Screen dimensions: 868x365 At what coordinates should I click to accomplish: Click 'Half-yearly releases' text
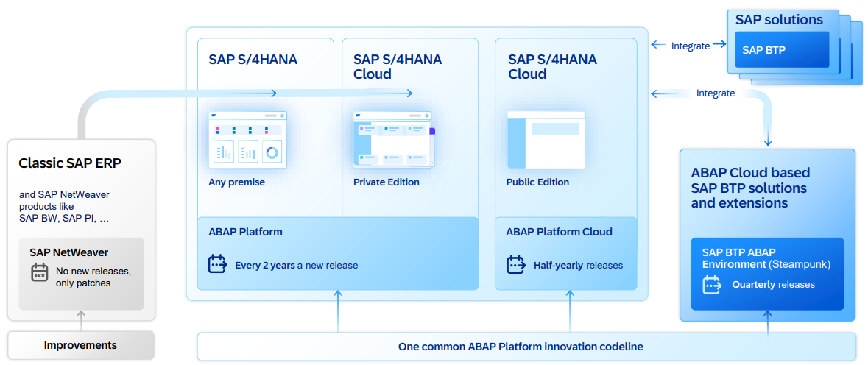(578, 266)
